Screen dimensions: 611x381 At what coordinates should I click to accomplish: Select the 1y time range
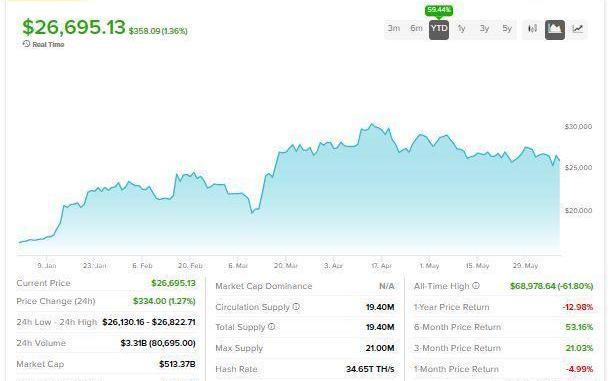click(x=462, y=28)
